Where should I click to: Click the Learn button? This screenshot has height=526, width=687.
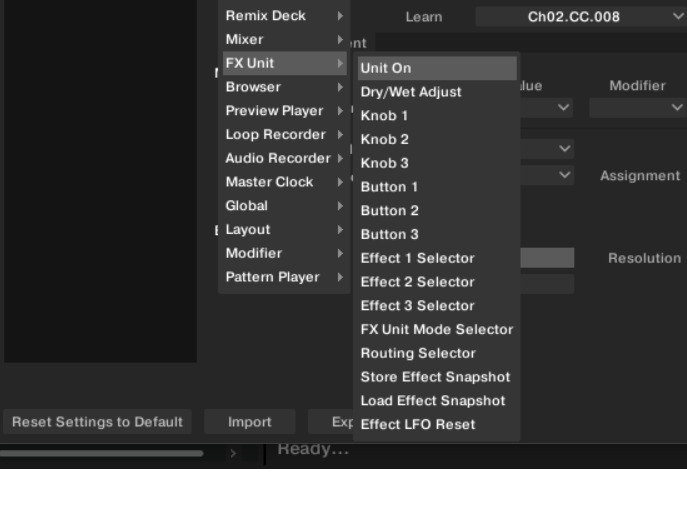click(x=424, y=17)
